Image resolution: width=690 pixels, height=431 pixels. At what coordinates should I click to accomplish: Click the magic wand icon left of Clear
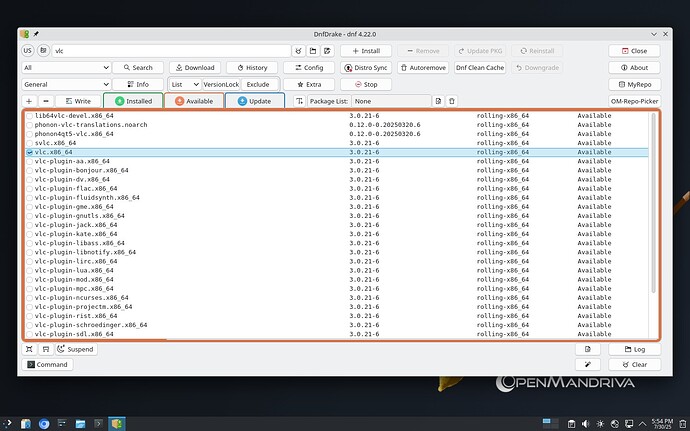click(x=588, y=365)
